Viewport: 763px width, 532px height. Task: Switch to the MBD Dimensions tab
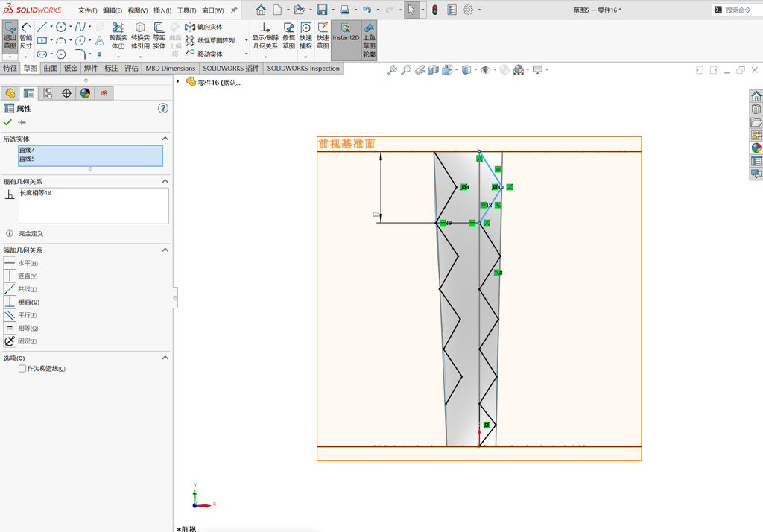tap(171, 68)
